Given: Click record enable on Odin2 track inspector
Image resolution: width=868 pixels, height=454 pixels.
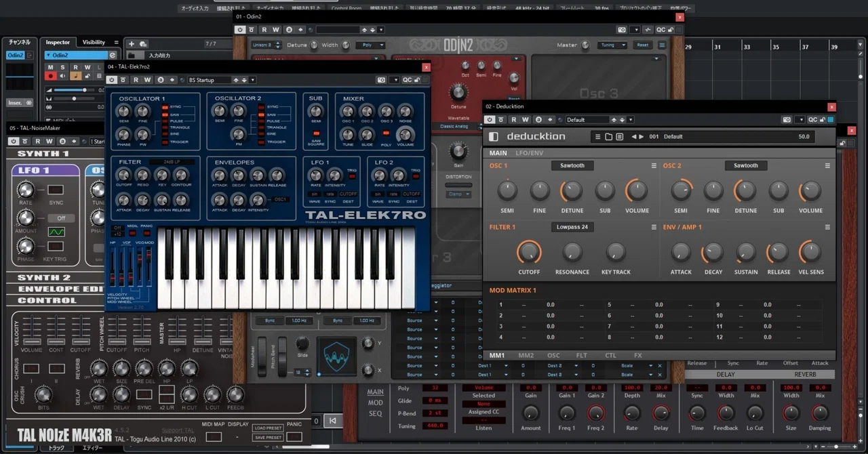Looking at the screenshot, I should click(50, 76).
